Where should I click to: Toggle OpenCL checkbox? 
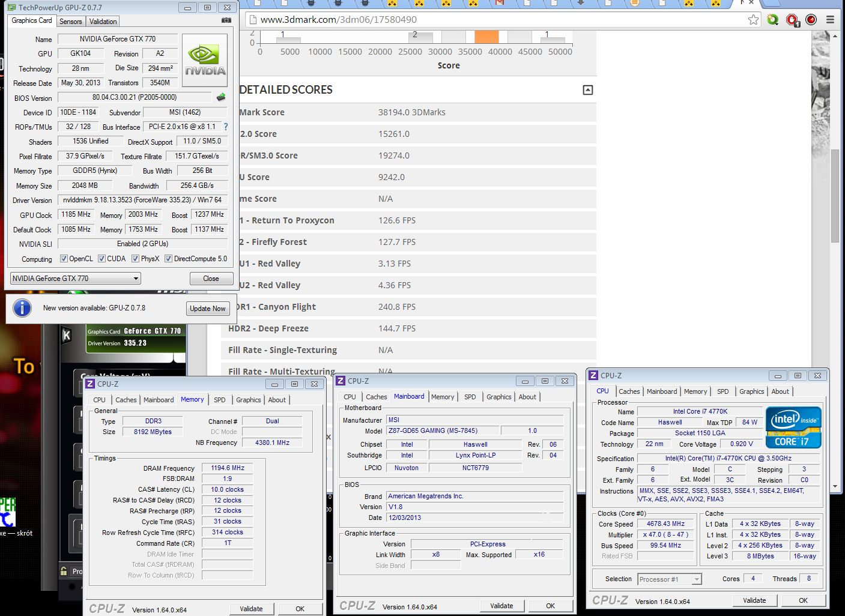point(64,259)
